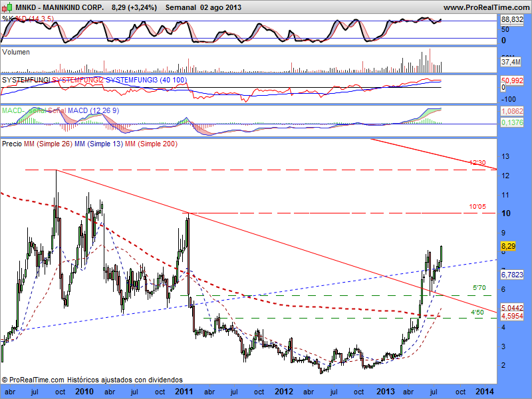This screenshot has height=399, width=532.
Task: Click the 13 mark on the price axis
Action: pyautogui.click(x=505, y=157)
